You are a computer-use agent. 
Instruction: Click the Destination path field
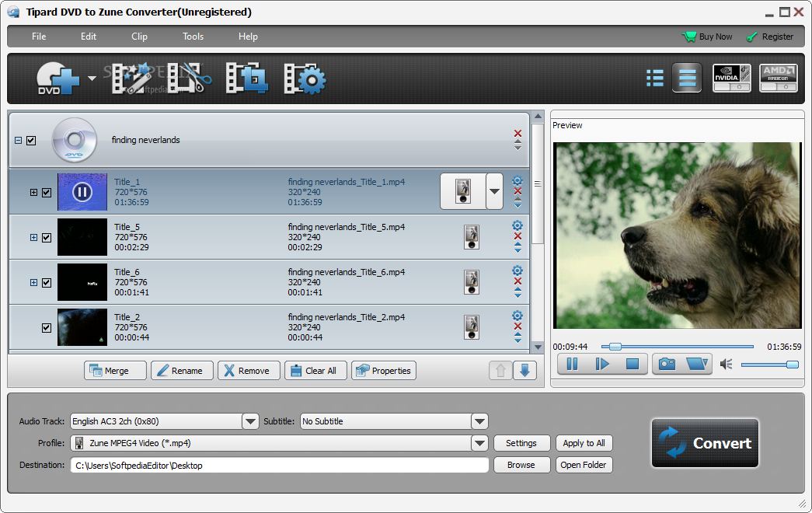tap(280, 466)
